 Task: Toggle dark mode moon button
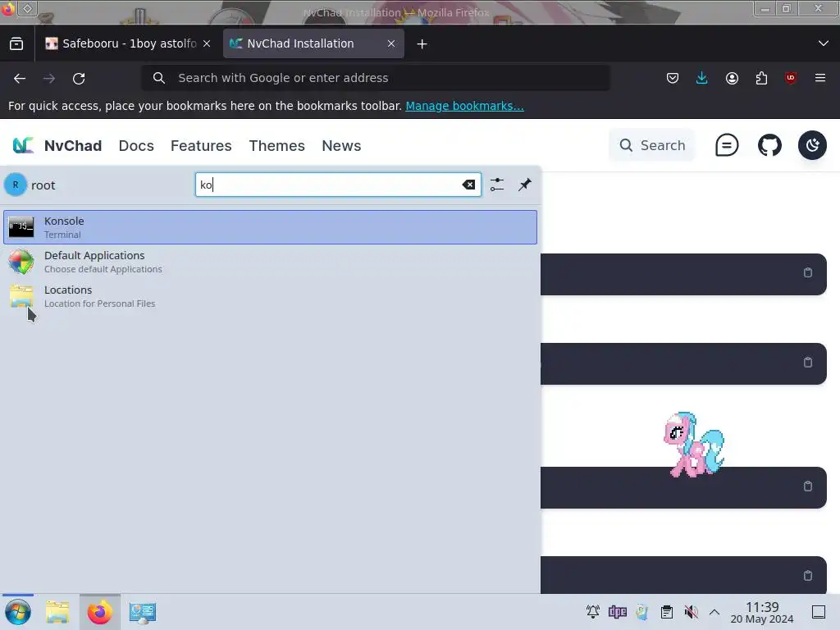click(812, 145)
